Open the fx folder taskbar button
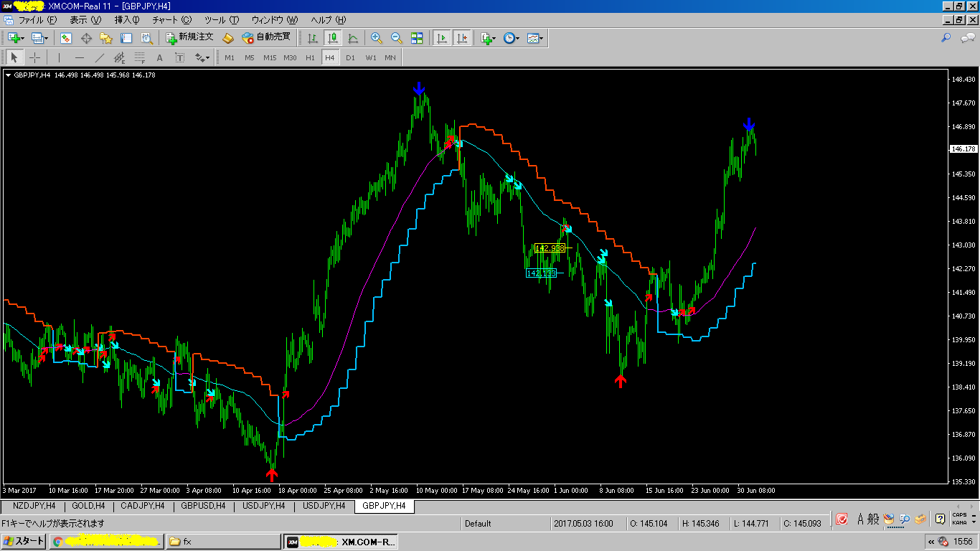This screenshot has height=551, width=980. [x=222, y=542]
